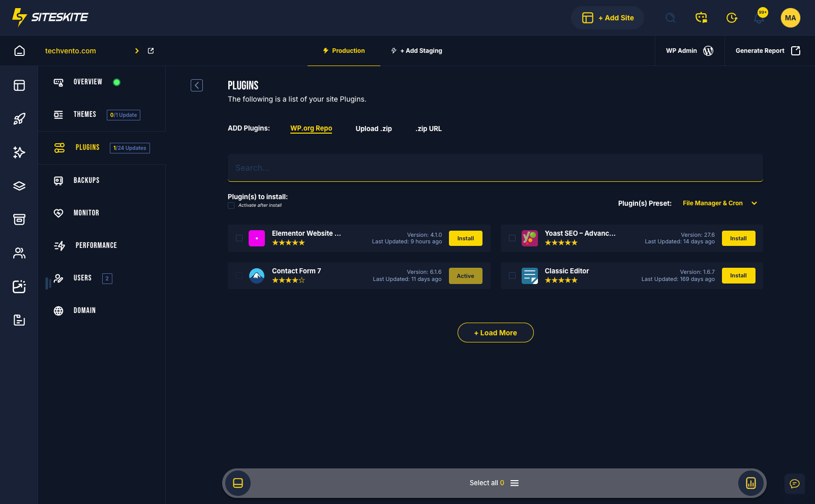Switch to .zip URL tab

click(x=429, y=129)
